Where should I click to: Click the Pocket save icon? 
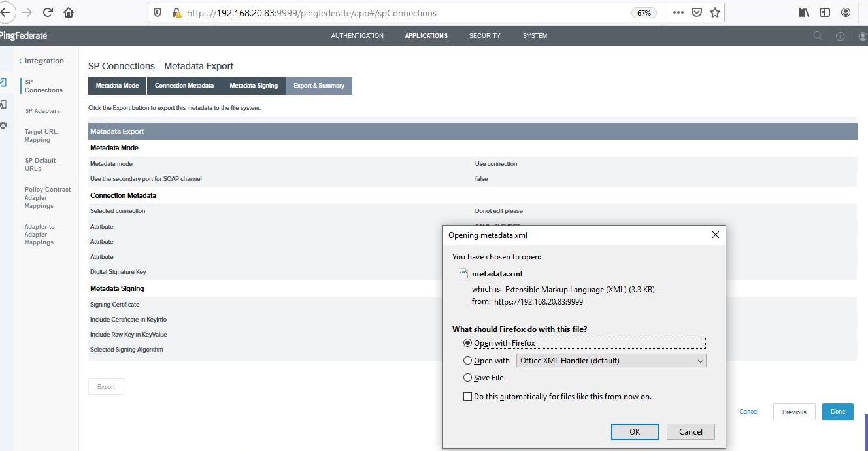[x=697, y=12]
